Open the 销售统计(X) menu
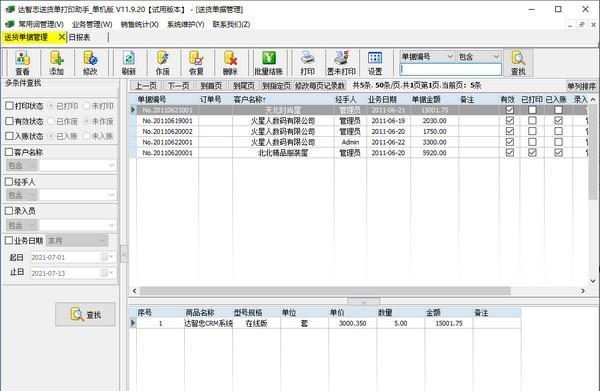The width and height of the screenshot is (600, 391). (x=139, y=24)
